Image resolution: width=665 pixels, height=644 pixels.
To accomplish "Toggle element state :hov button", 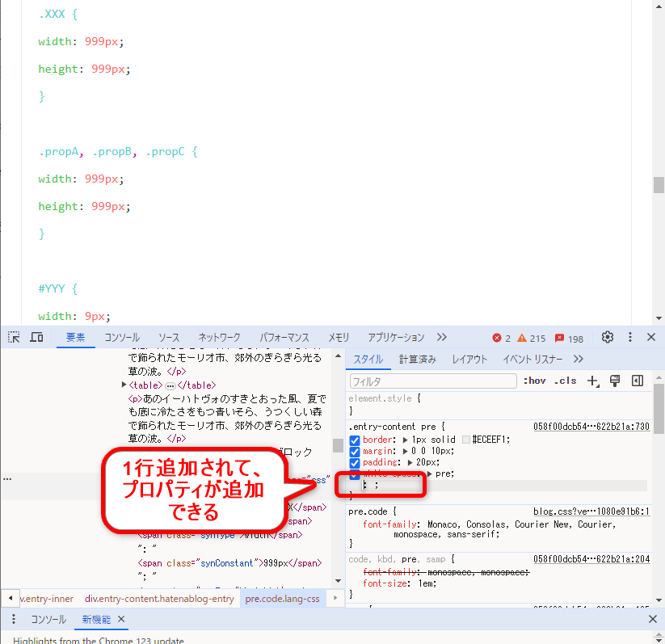I will [x=534, y=381].
